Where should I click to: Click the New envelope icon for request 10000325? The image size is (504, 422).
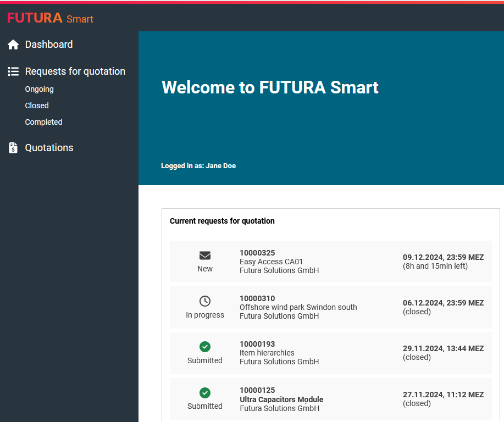pyautogui.click(x=205, y=256)
